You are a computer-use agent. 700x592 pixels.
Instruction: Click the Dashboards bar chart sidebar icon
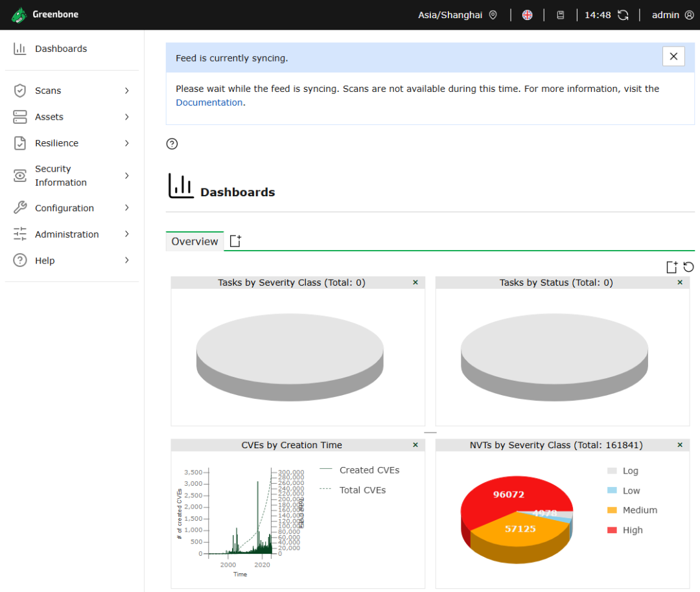point(19,48)
